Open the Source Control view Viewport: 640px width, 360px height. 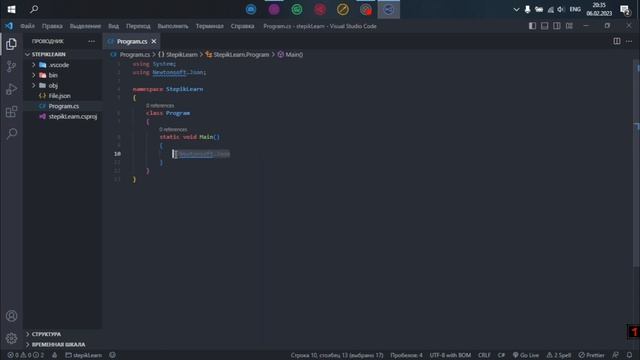click(11, 66)
